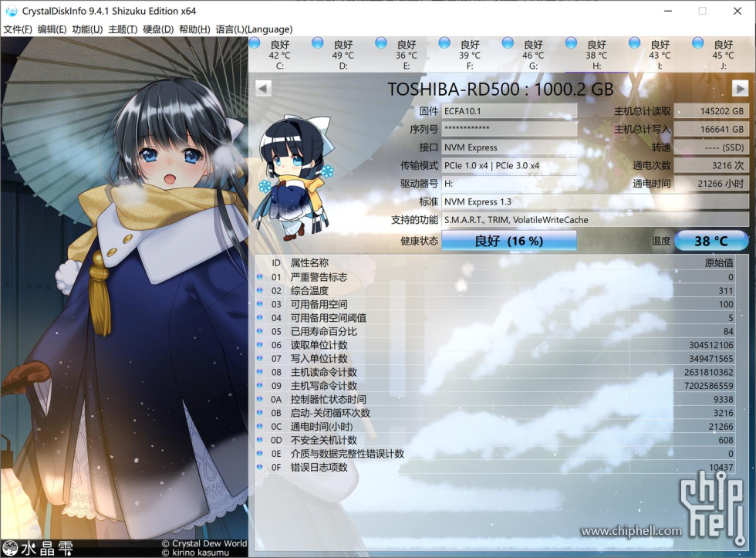Viewport: 756px width, 558px height.
Task: Switch to the C: disk tab
Action: [279, 55]
